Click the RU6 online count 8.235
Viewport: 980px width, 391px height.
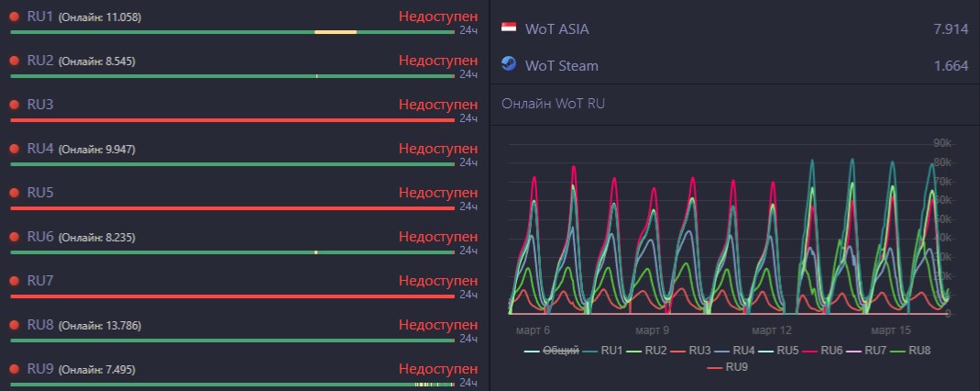click(x=97, y=238)
